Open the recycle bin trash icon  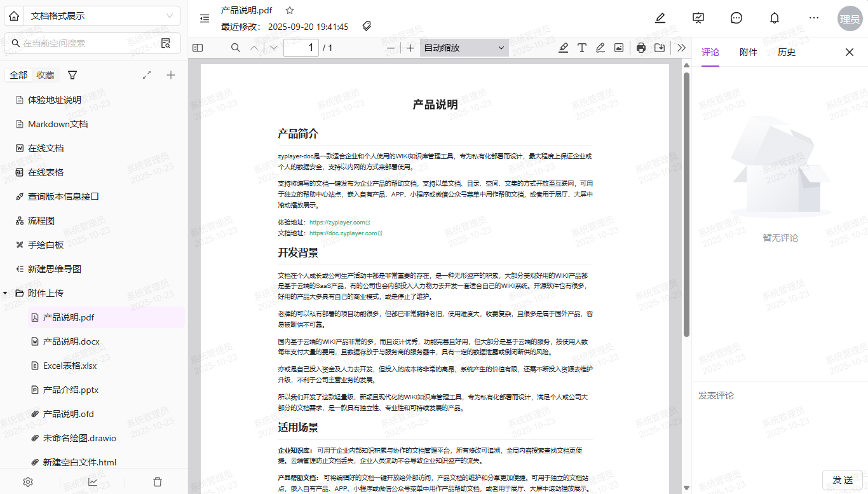[x=158, y=482]
